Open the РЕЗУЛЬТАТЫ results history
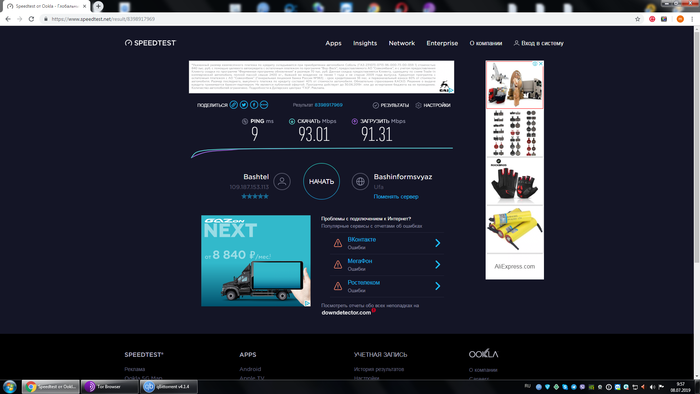700x394 pixels. [x=391, y=105]
